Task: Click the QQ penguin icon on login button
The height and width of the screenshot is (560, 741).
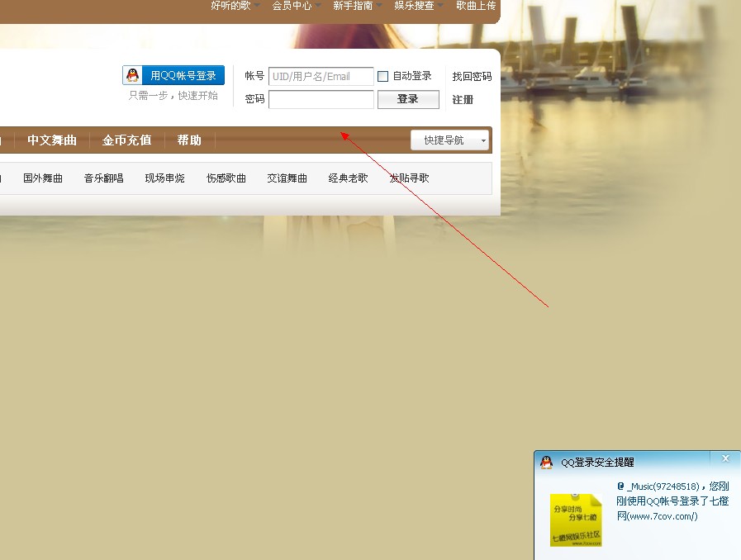Action: click(x=133, y=75)
